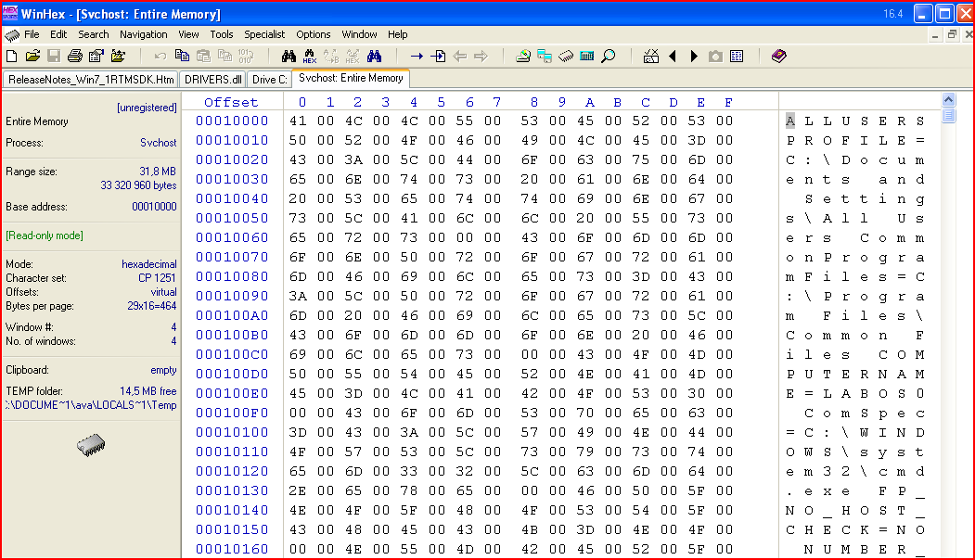The height and width of the screenshot is (560, 975).
Task: Minimize the inner document window
Action: tap(935, 35)
